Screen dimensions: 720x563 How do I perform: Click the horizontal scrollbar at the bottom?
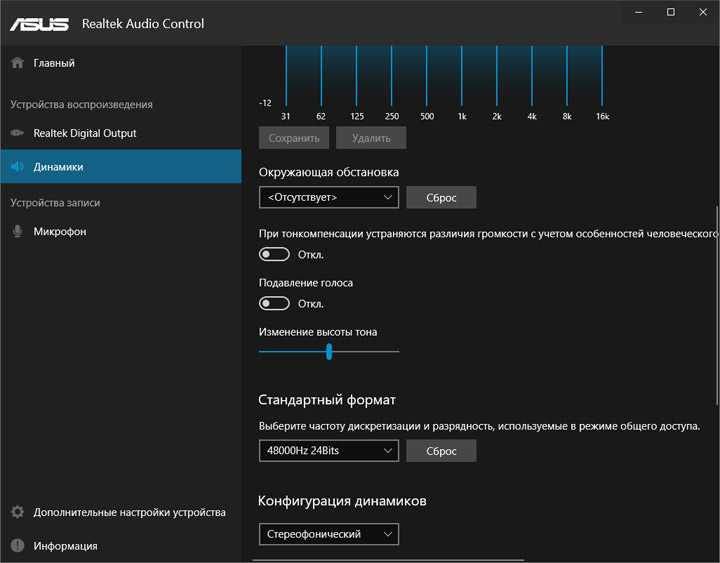(x=388, y=560)
